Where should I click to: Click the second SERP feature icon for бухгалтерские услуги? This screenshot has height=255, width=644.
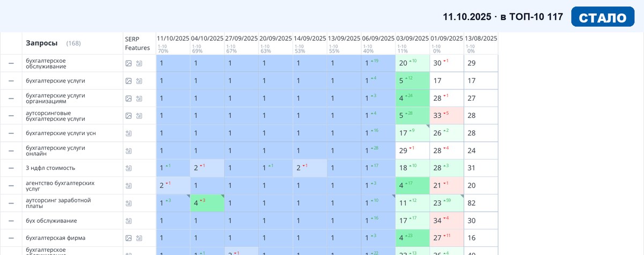[139, 81]
